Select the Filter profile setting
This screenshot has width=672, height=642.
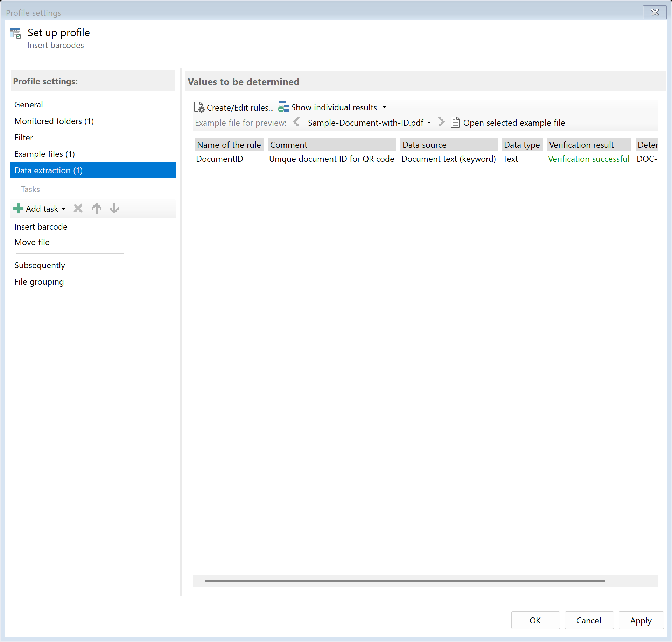click(x=23, y=137)
